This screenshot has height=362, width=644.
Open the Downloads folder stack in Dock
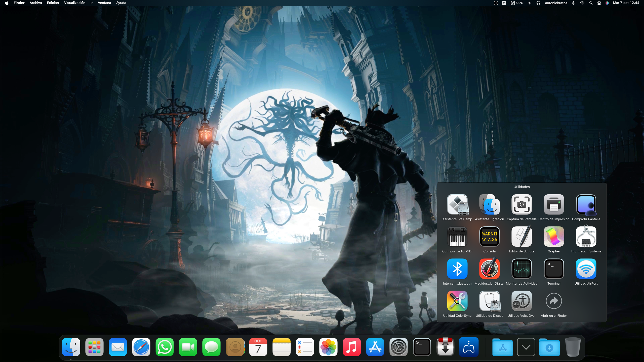click(549, 347)
